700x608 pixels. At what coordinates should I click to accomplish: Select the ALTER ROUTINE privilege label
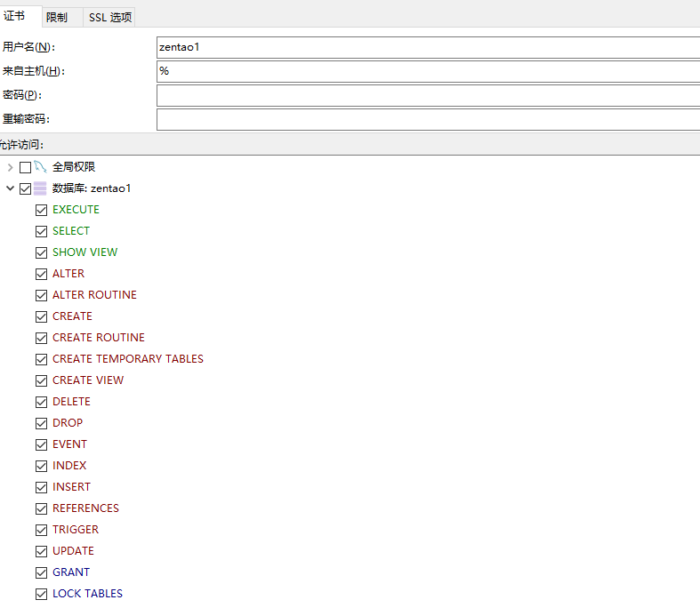tap(94, 295)
